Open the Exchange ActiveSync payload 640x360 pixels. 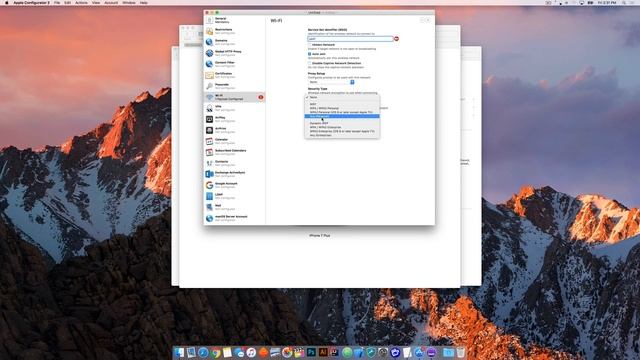click(234, 174)
